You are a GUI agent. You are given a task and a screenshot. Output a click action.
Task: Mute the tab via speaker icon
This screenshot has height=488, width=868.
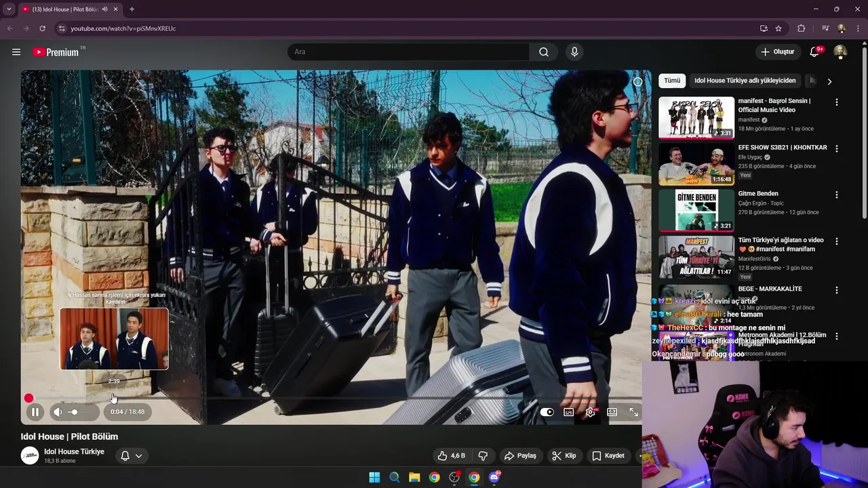(x=104, y=9)
